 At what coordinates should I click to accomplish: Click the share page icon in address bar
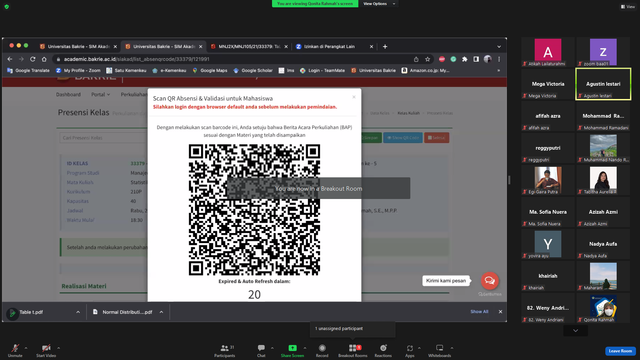coord(416,59)
